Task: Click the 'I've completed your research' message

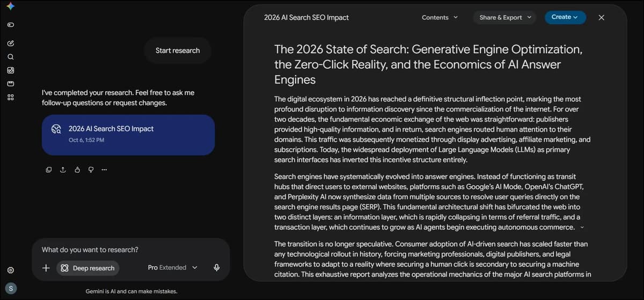Action: (x=118, y=98)
